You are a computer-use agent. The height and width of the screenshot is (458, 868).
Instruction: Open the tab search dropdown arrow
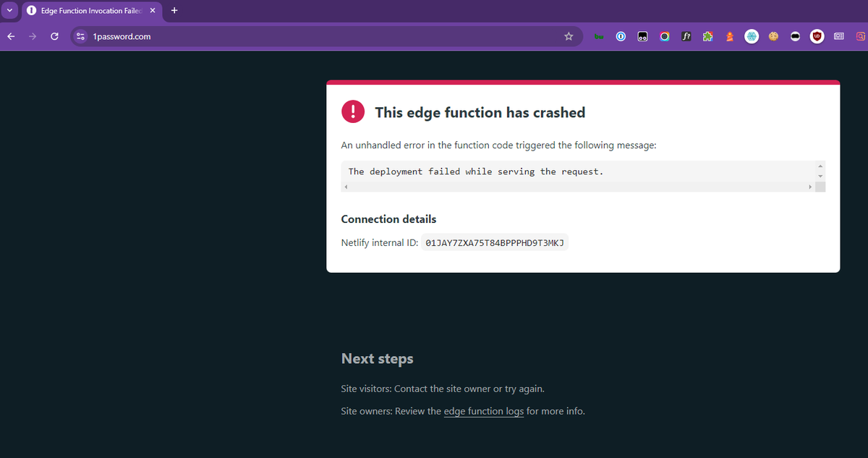[x=9, y=10]
